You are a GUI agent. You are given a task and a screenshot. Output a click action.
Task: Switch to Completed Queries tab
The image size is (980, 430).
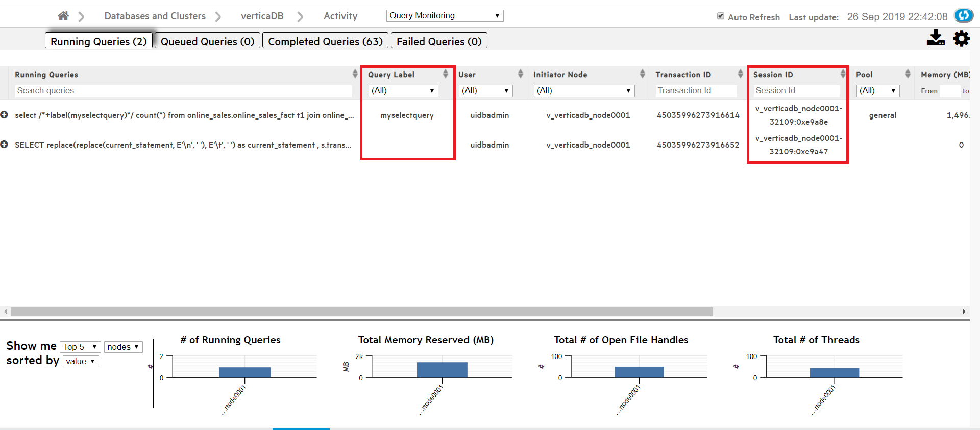click(325, 41)
